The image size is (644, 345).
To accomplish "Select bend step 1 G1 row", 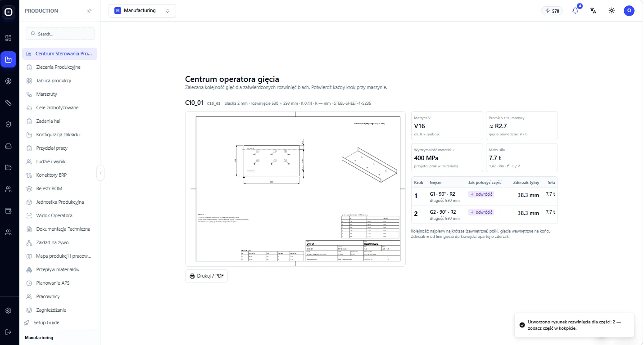I will click(x=485, y=197).
